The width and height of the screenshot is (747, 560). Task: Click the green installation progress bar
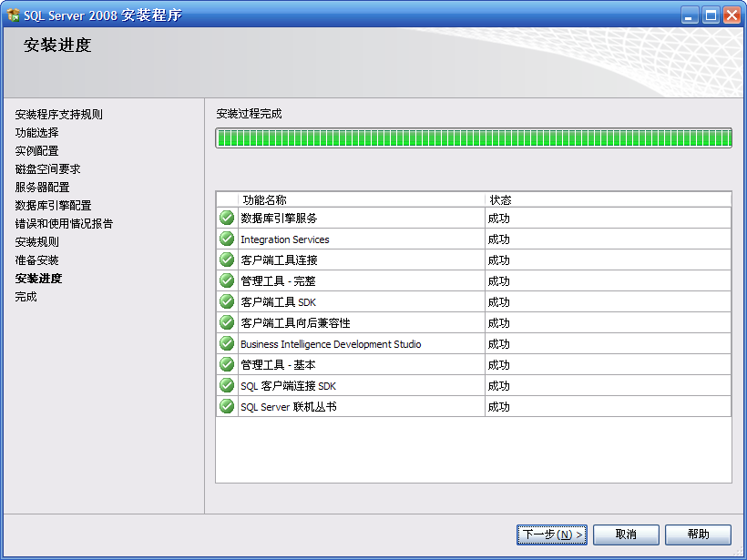click(473, 138)
